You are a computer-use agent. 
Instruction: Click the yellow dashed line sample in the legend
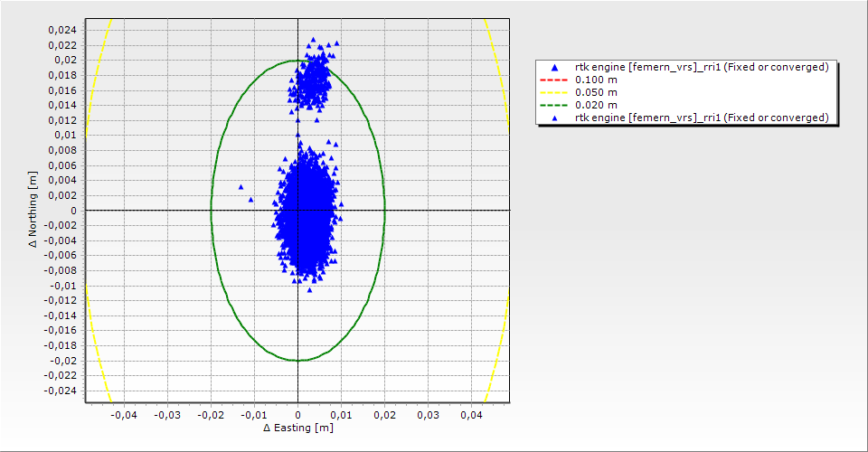[x=553, y=92]
